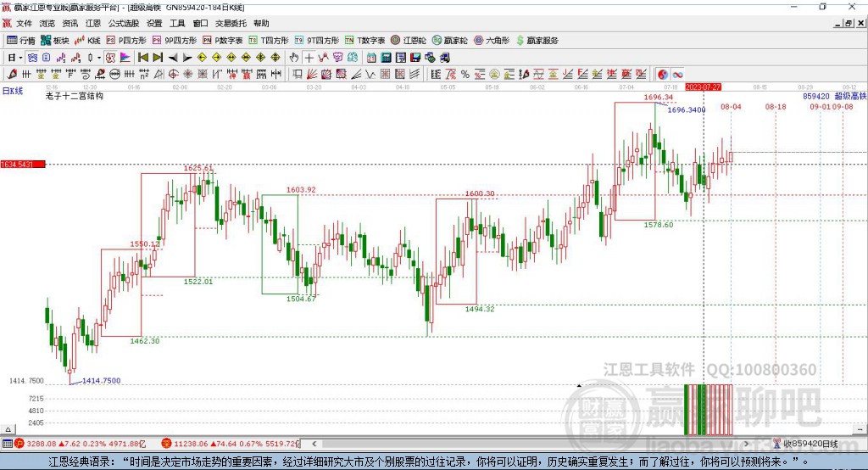Click the save floppy disk icon
Screen dimensions: 868x470
coord(415,58)
